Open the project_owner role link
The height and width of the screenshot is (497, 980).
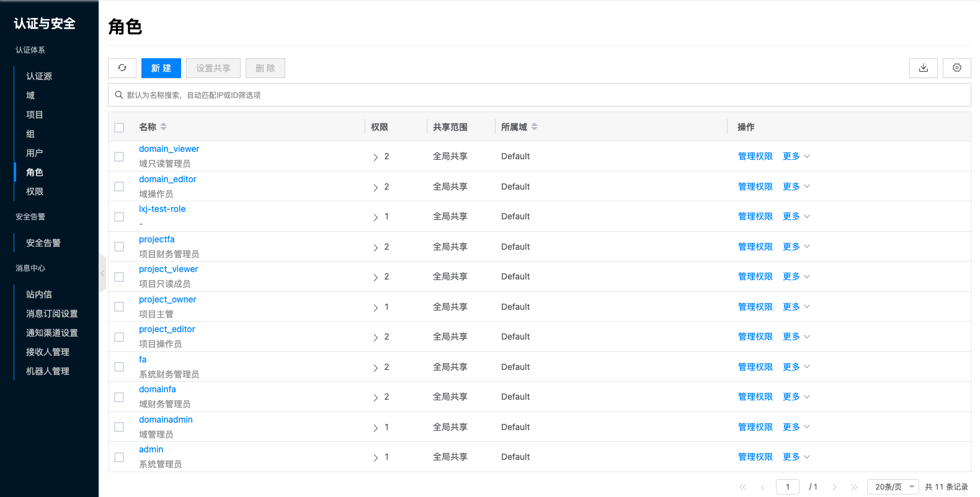167,299
